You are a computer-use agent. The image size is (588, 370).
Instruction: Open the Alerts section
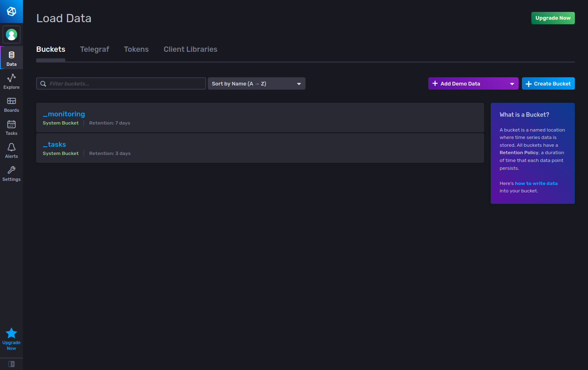click(x=11, y=150)
